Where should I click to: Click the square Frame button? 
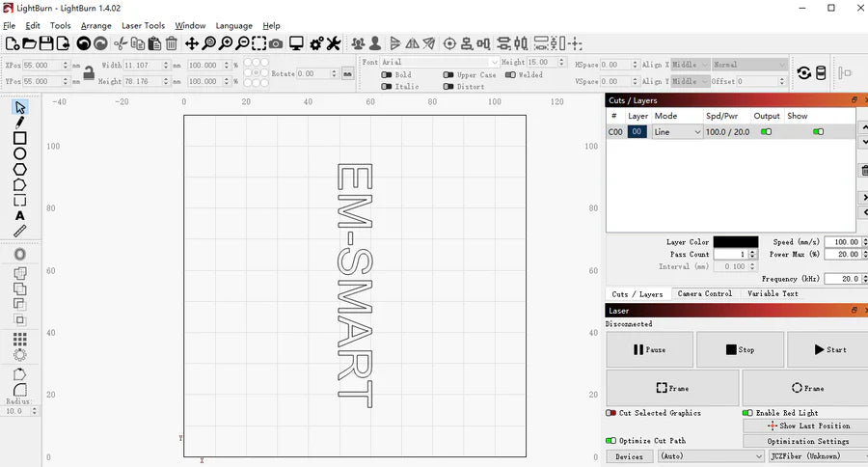[672, 388]
